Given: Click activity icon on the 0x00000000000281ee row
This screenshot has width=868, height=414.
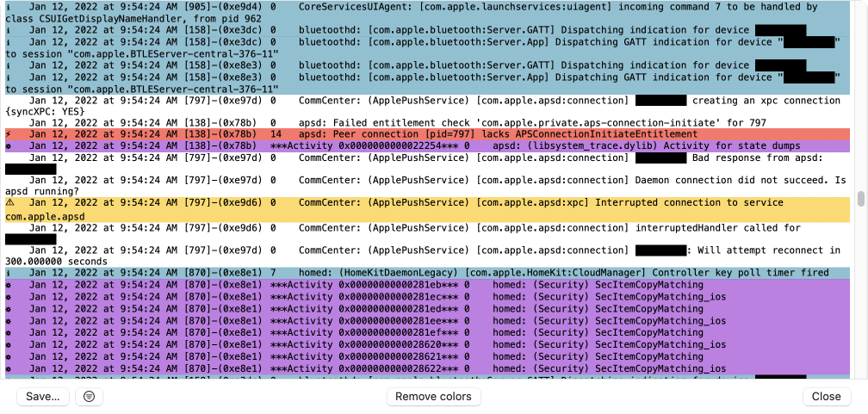Looking at the screenshot, I should (x=9, y=320).
